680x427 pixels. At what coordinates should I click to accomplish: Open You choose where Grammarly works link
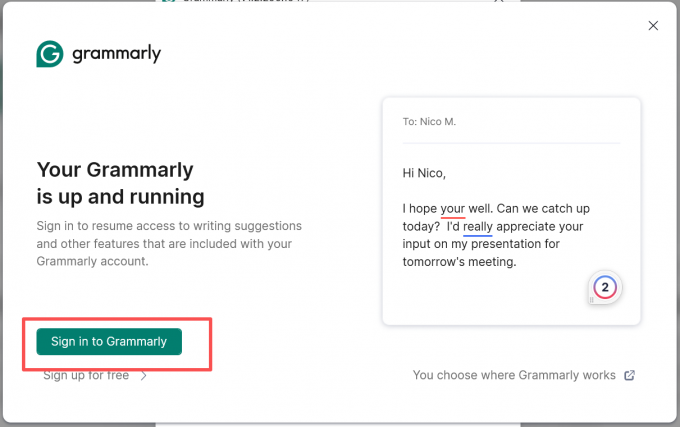click(x=514, y=375)
